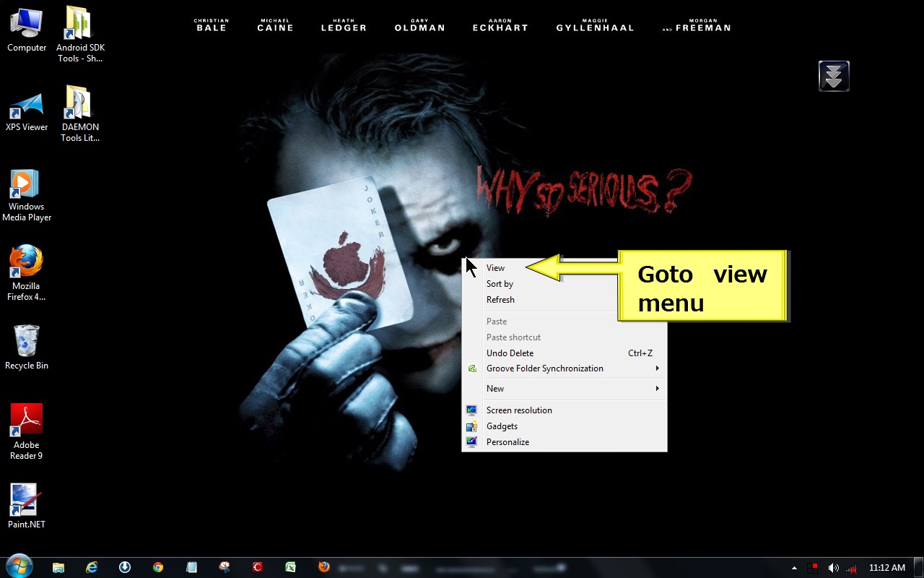Expand the Sort by submenu

point(500,284)
